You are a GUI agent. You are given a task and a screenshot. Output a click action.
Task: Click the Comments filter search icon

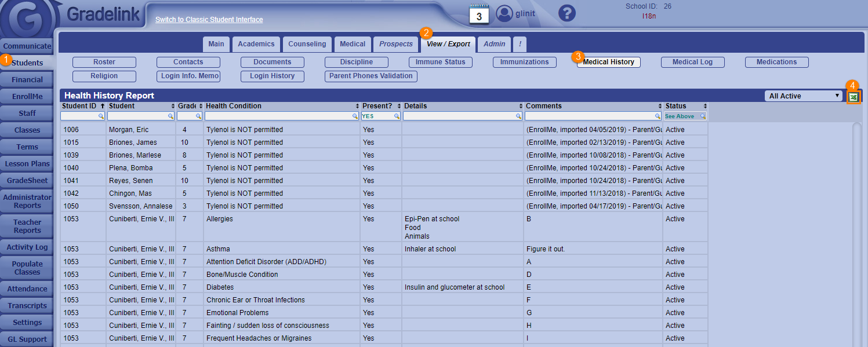(x=658, y=116)
